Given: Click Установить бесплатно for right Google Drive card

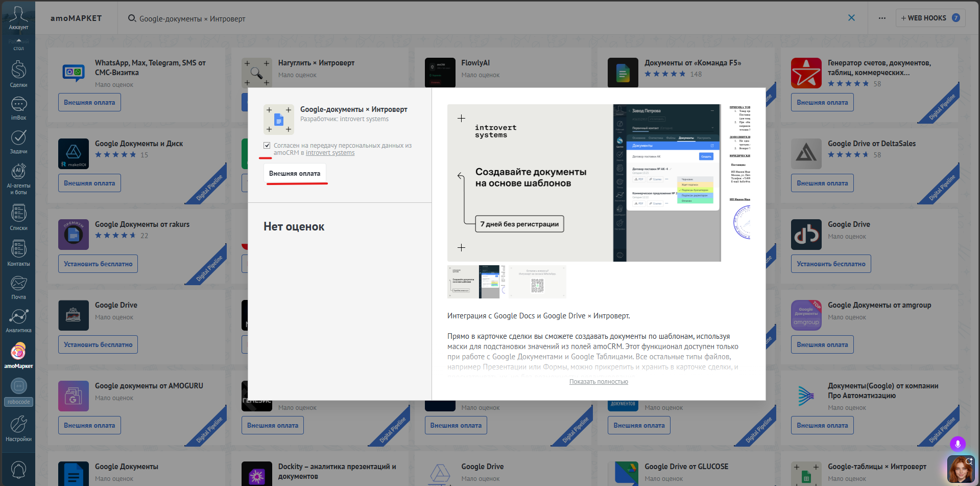Looking at the screenshot, I should (x=831, y=264).
